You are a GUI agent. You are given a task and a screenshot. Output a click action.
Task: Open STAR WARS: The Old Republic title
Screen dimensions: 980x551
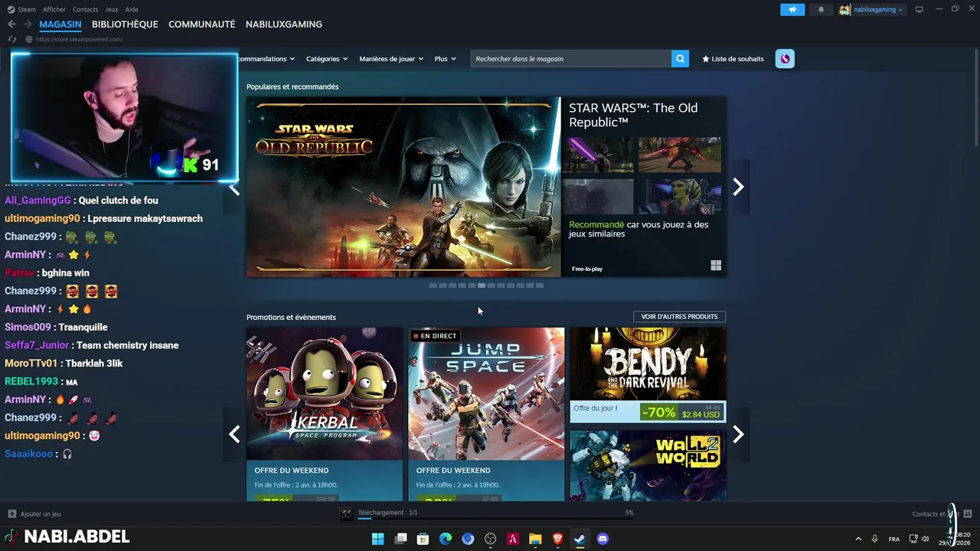pos(633,115)
